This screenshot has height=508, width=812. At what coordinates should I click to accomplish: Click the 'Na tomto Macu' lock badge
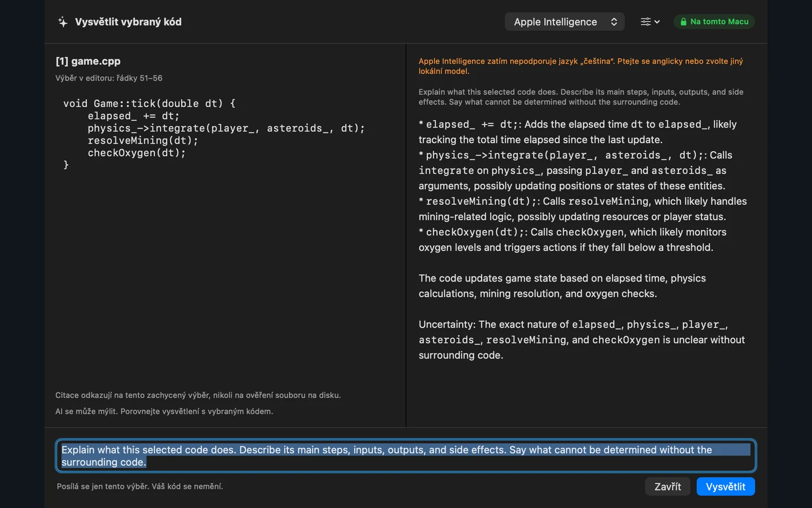[x=714, y=21]
